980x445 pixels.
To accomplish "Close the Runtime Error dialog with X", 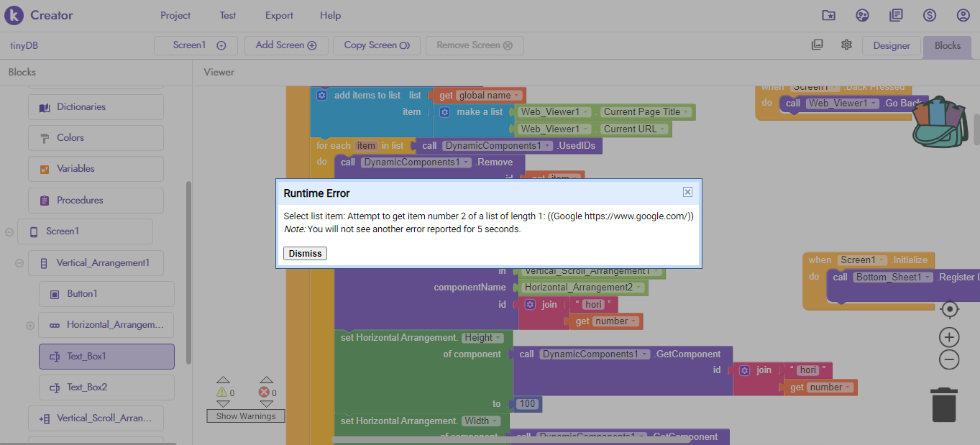I will coord(687,192).
